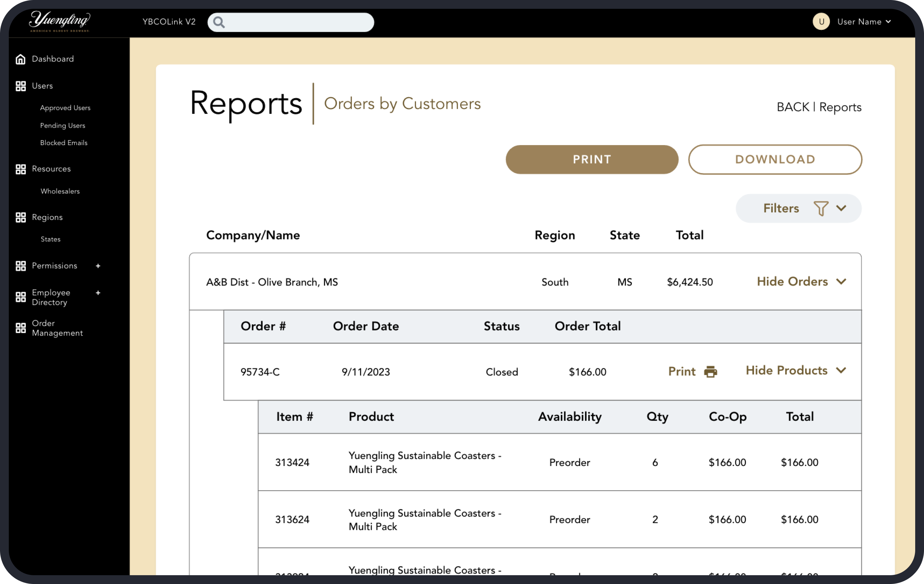The width and height of the screenshot is (924, 584).
Task: Click the Closed status cell
Action: (x=502, y=372)
